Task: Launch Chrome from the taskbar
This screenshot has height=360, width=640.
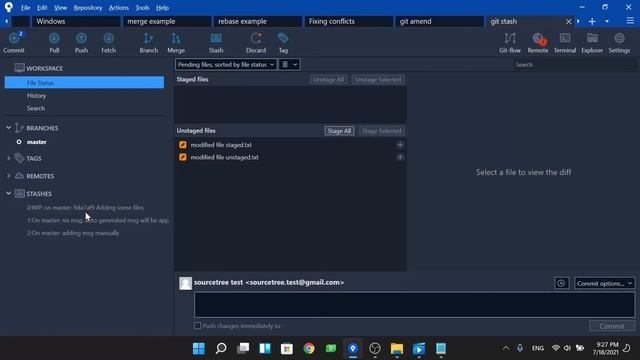Action: pos(309,349)
